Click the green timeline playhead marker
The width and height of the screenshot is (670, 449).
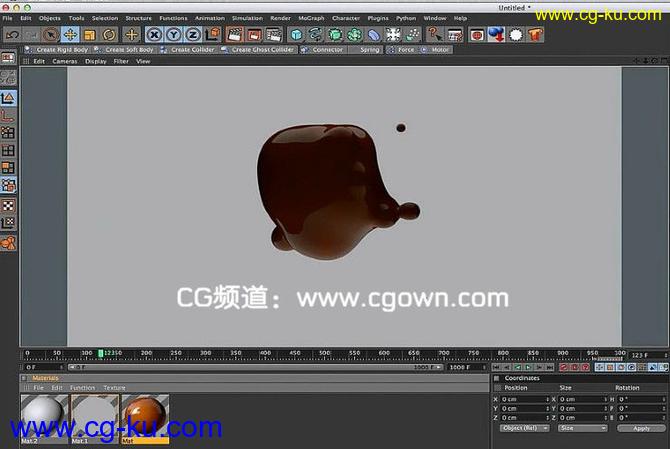click(x=101, y=353)
